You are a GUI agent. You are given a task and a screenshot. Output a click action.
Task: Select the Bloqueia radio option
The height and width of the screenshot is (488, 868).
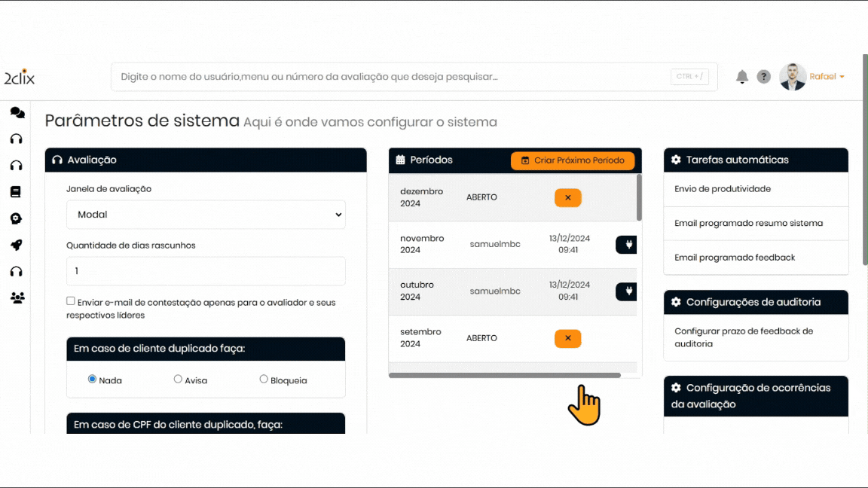coord(264,380)
